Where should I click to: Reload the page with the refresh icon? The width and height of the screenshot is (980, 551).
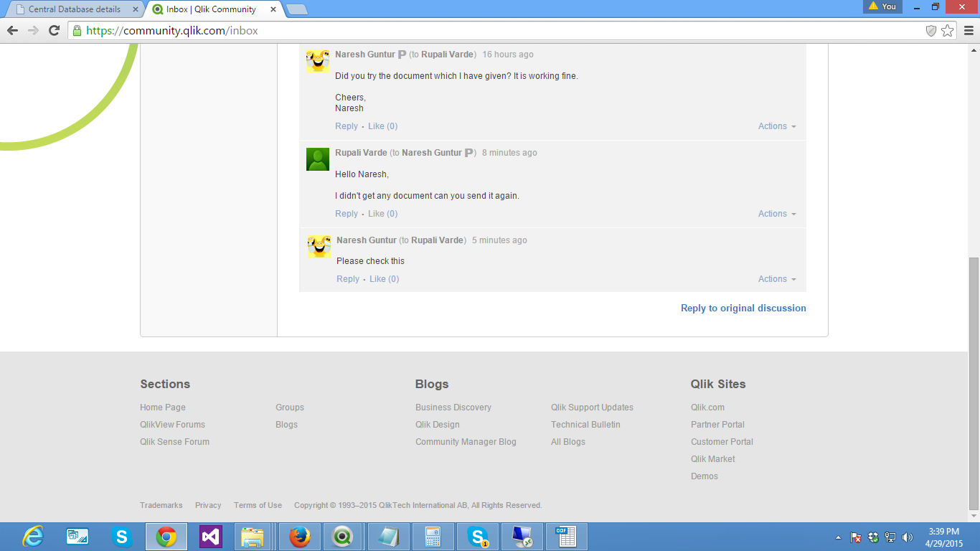pyautogui.click(x=54, y=30)
